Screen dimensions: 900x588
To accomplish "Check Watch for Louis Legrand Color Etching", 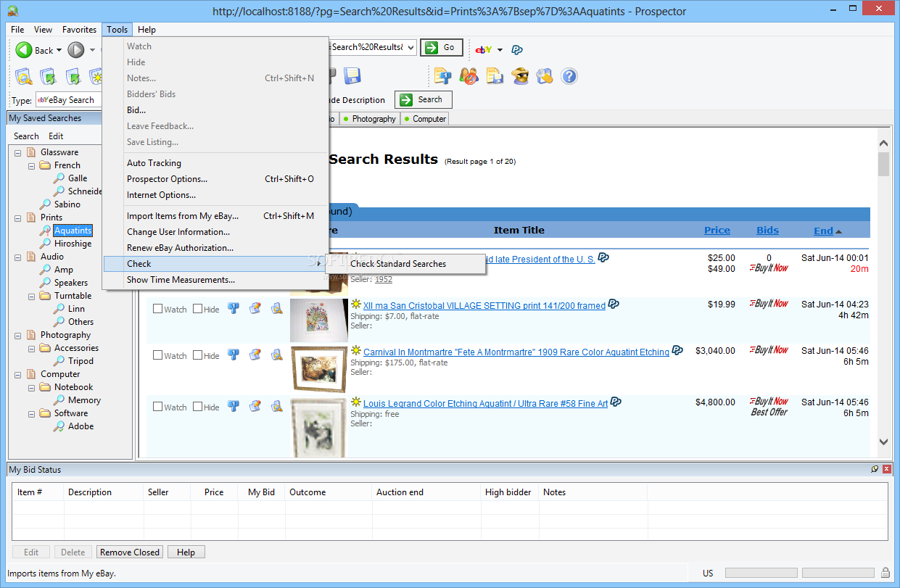I will click(x=157, y=407).
